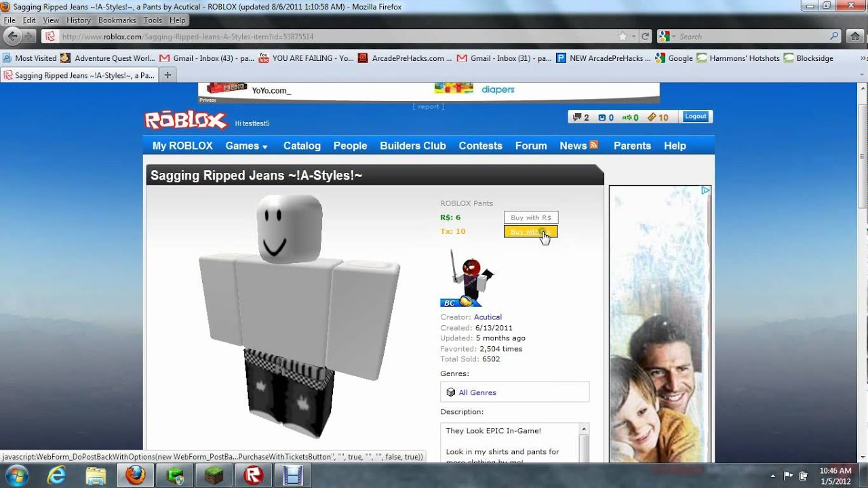Expand the Games dropdown menu
868x488 pixels.
(246, 146)
